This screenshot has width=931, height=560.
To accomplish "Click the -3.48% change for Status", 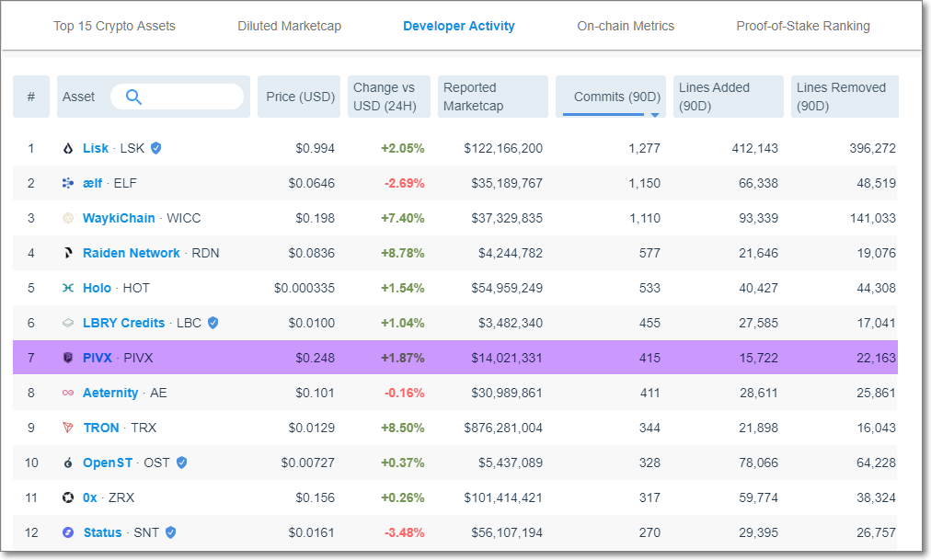I will (x=405, y=532).
